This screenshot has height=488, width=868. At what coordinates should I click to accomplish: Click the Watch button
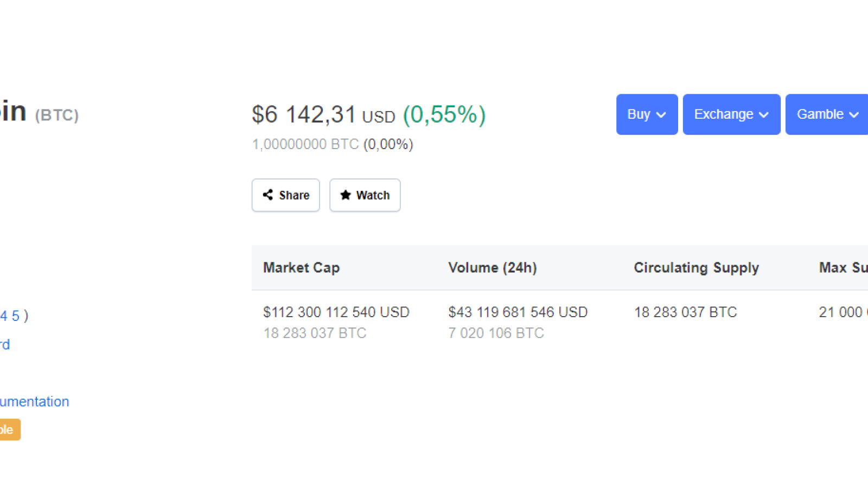pos(365,195)
